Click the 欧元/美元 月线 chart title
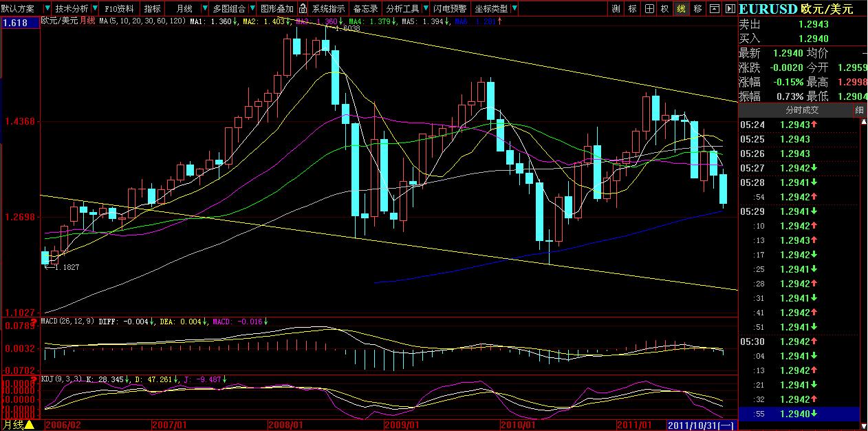The width and height of the screenshot is (868, 431). (68, 21)
